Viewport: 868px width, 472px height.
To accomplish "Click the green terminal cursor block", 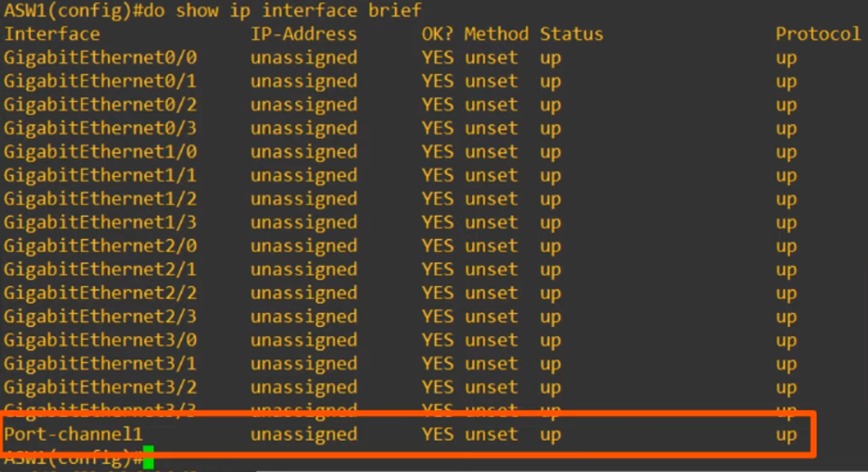I will click(148, 457).
